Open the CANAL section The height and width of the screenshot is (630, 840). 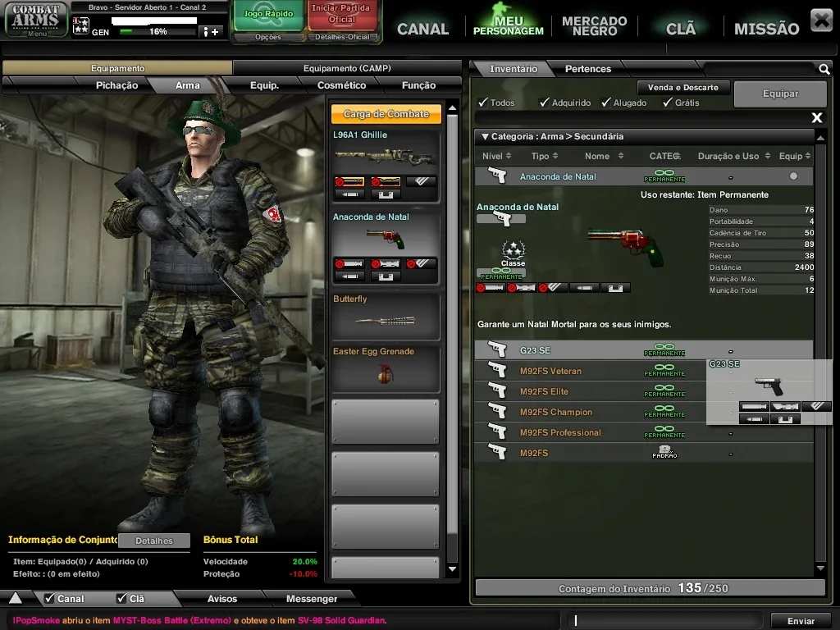pos(422,29)
